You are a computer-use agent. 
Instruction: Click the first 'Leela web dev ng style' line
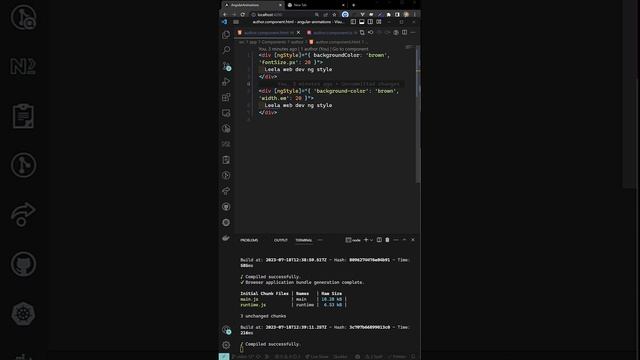pyautogui.click(x=298, y=69)
